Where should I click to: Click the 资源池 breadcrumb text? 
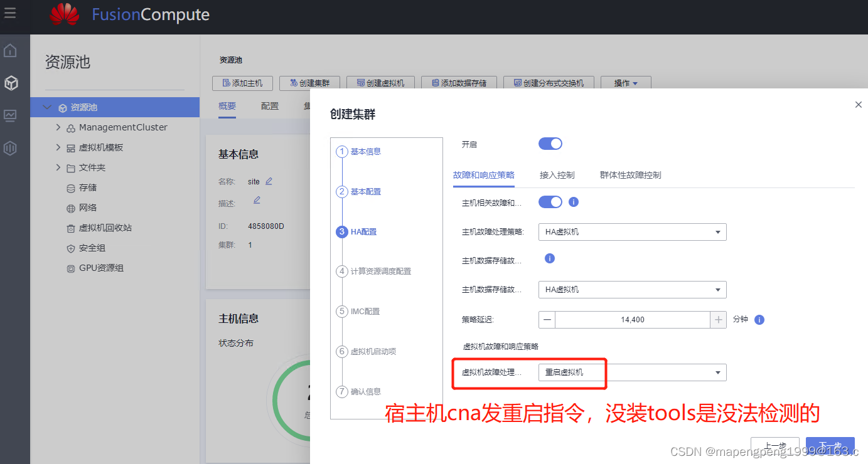pos(230,60)
